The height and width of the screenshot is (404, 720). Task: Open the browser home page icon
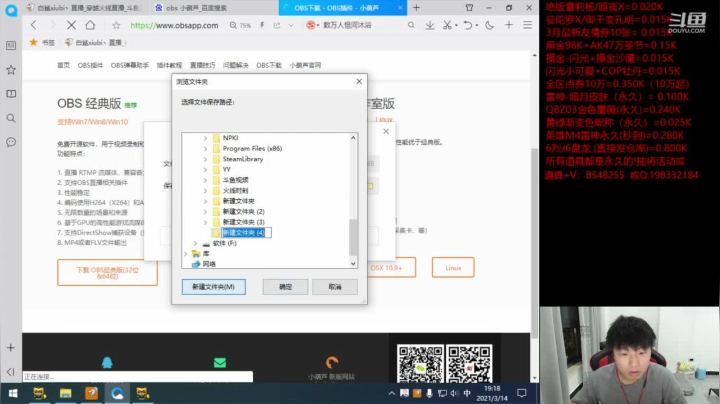click(90, 25)
